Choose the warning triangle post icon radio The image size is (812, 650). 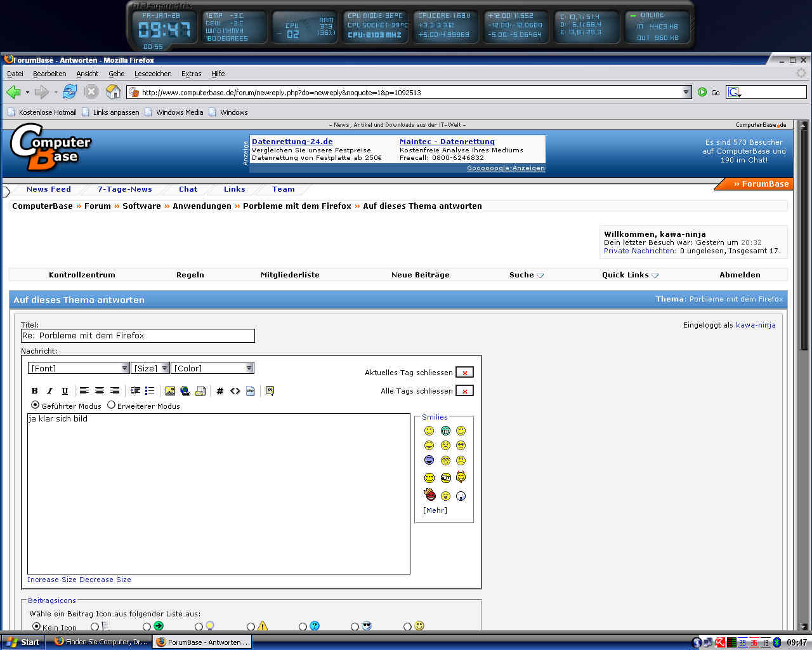251,627
